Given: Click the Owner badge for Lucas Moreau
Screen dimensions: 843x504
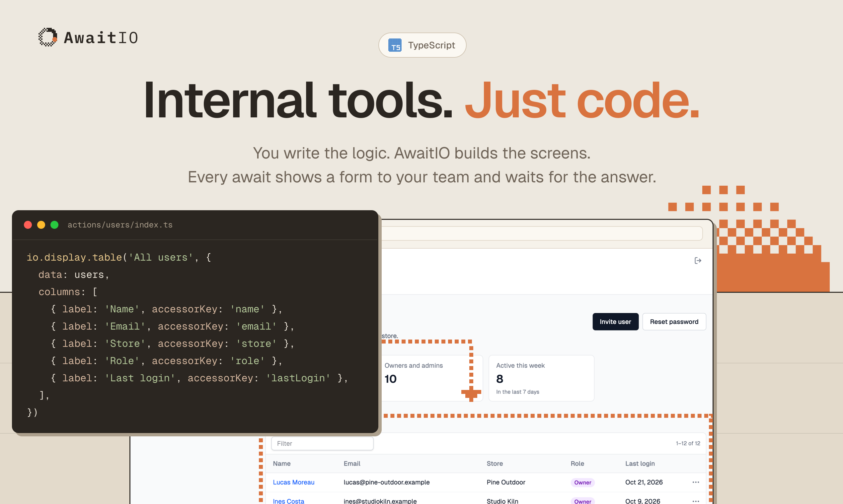Looking at the screenshot, I should (582, 482).
